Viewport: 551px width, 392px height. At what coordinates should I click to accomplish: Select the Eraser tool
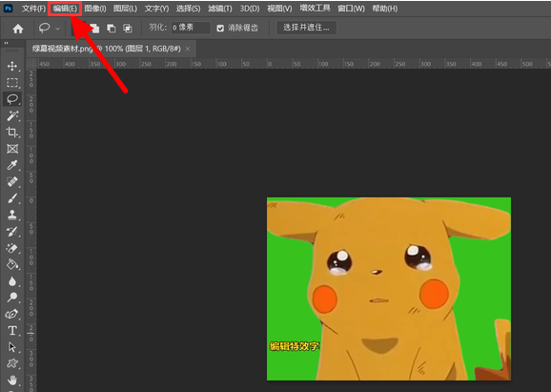coord(12,248)
